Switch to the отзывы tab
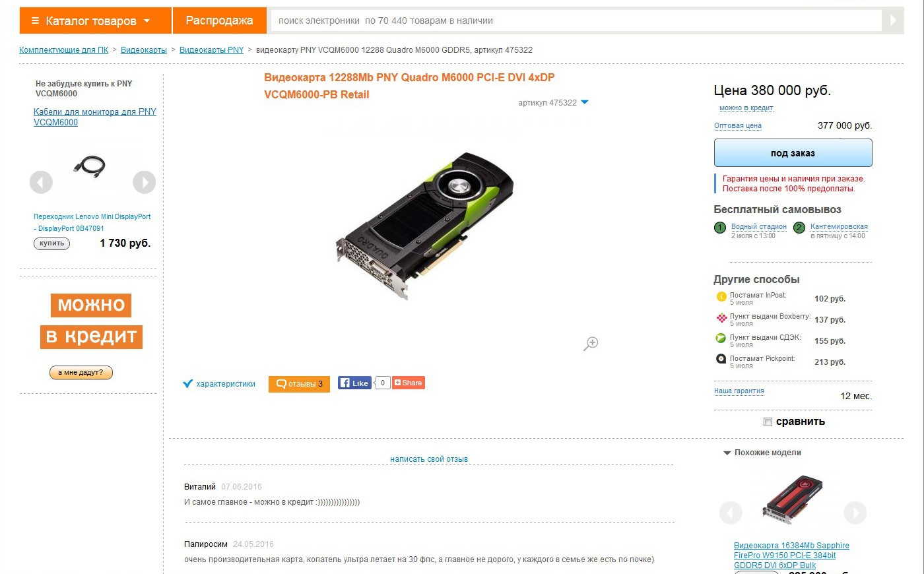The width and height of the screenshot is (924, 574). 299,384
